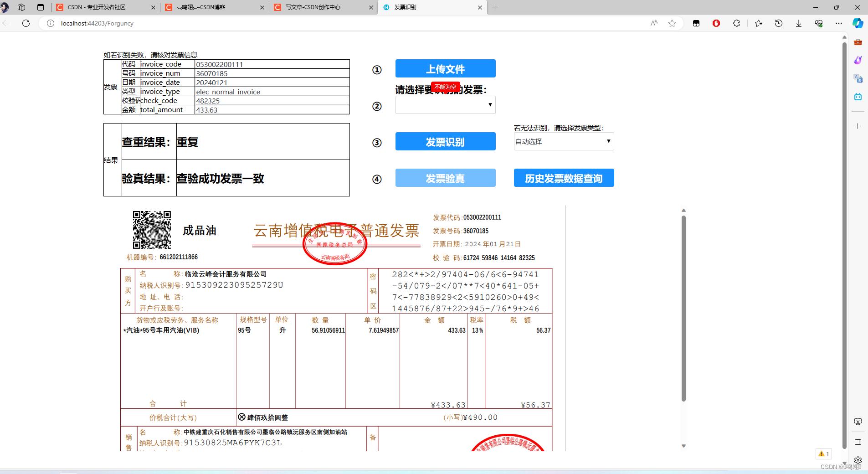Click the 不能为空 validation tooltip

446,87
